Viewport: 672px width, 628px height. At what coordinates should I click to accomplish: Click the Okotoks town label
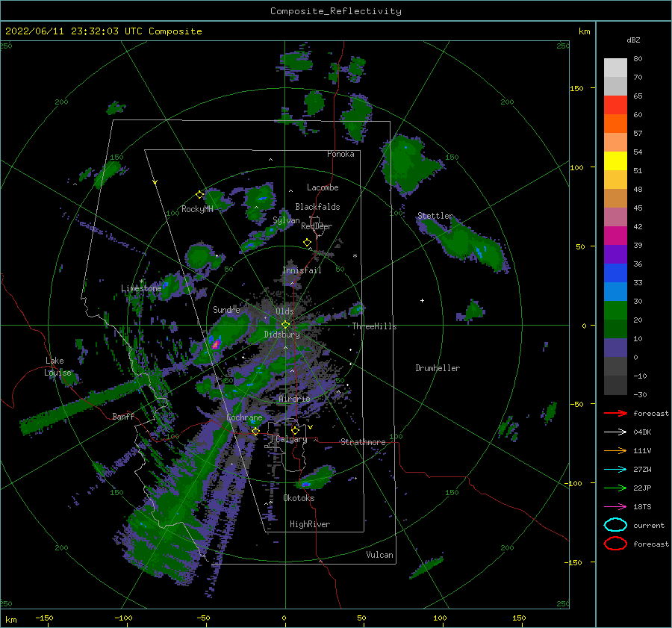coord(299,498)
